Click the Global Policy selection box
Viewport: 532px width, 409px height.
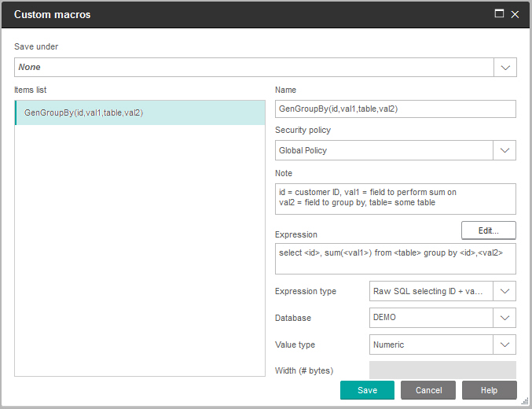pyautogui.click(x=383, y=150)
